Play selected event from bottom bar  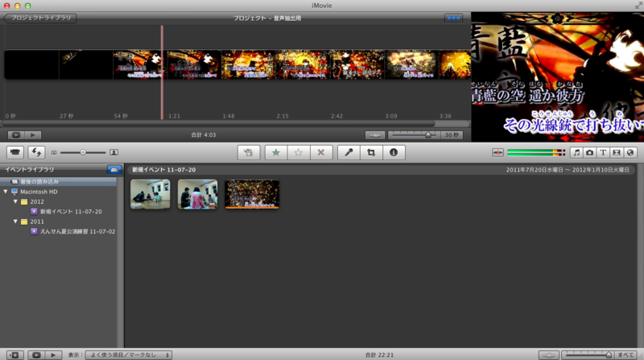coord(53,354)
